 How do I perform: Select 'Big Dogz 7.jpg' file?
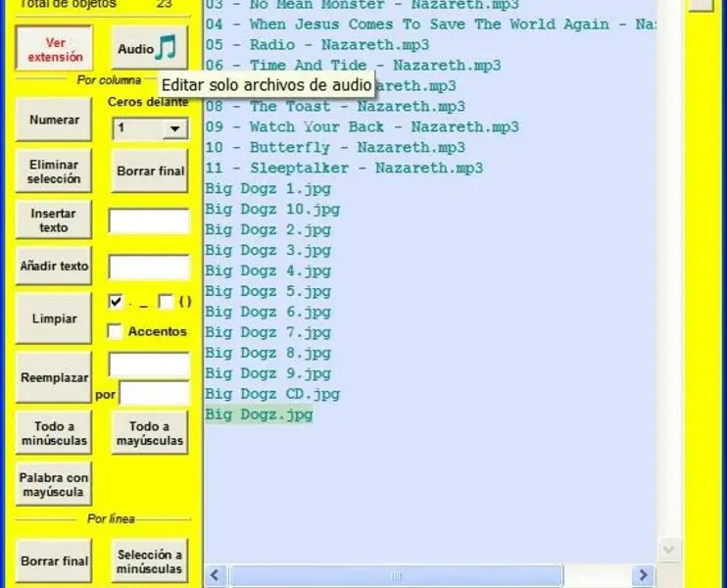click(268, 332)
